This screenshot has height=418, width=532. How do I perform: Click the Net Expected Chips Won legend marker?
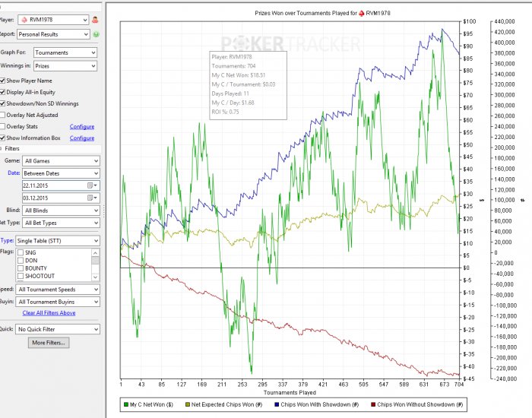tap(186, 406)
